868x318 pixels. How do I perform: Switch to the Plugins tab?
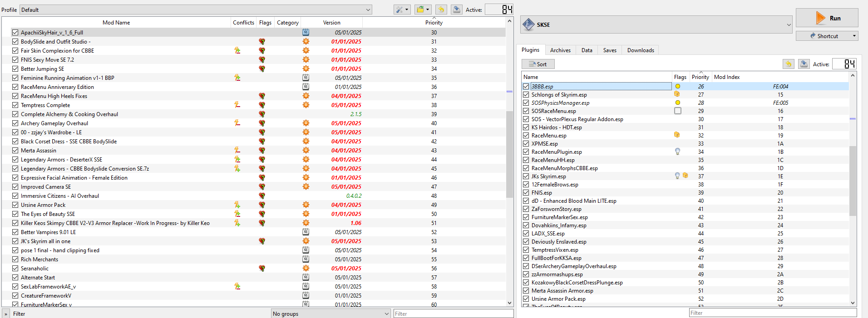(530, 50)
